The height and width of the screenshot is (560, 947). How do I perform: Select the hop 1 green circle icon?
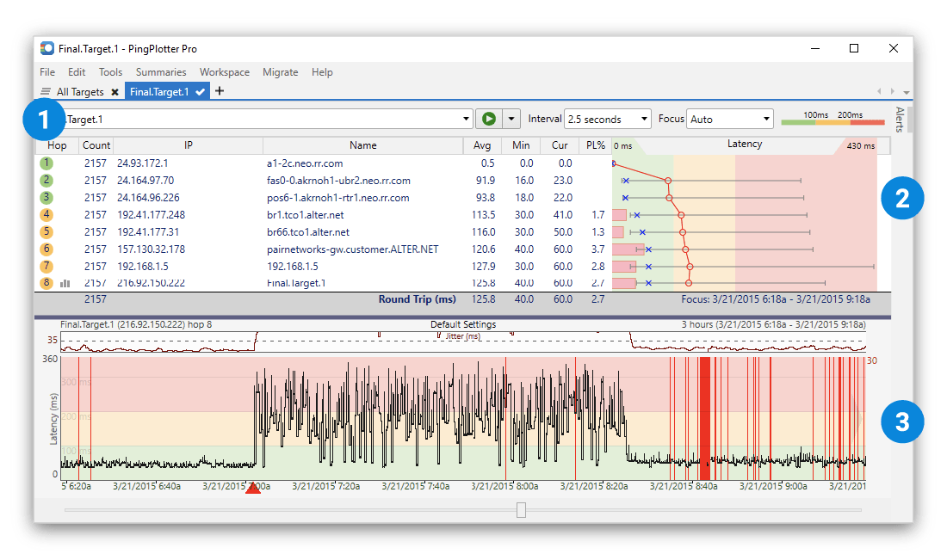click(x=46, y=163)
